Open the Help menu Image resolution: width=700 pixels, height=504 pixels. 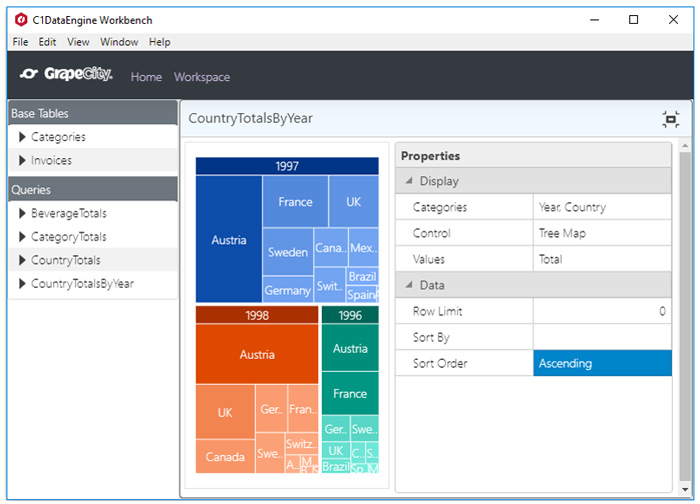[x=159, y=42]
